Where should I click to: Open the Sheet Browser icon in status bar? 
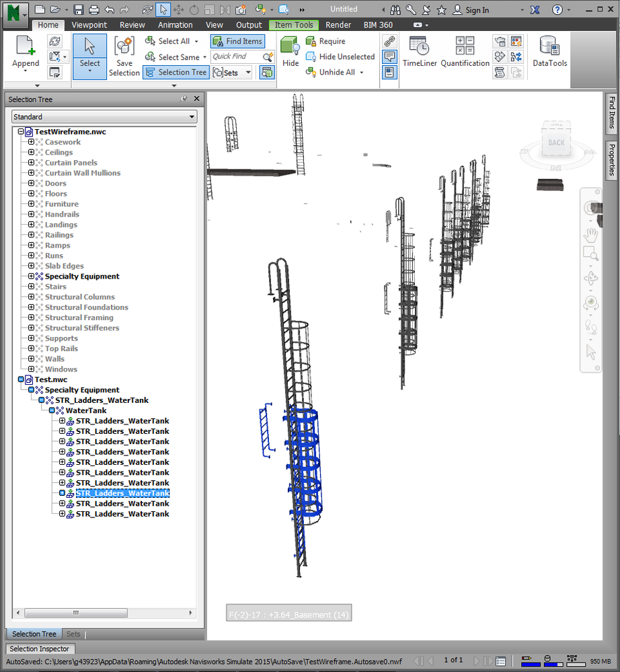coord(500,661)
